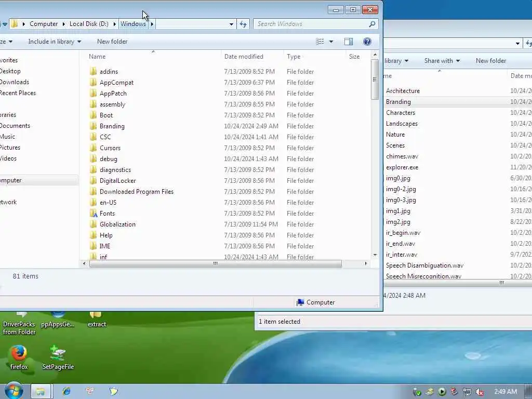
Task: Sort by Type column header
Action: pos(294,57)
